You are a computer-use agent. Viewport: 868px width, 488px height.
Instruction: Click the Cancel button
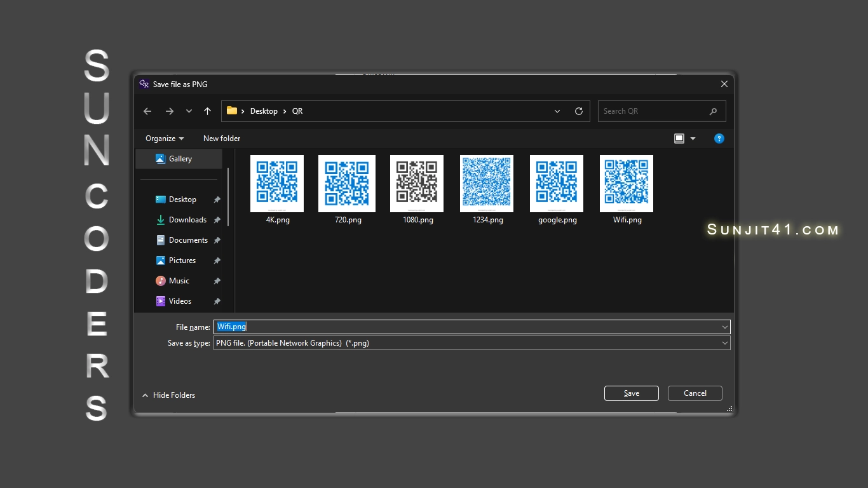point(695,393)
